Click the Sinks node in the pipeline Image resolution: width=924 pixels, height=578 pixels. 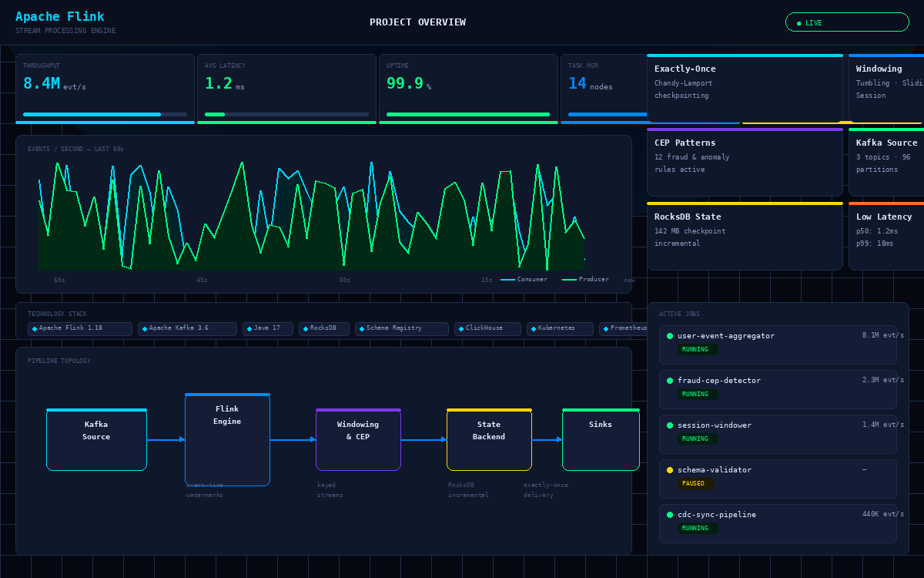(x=601, y=439)
